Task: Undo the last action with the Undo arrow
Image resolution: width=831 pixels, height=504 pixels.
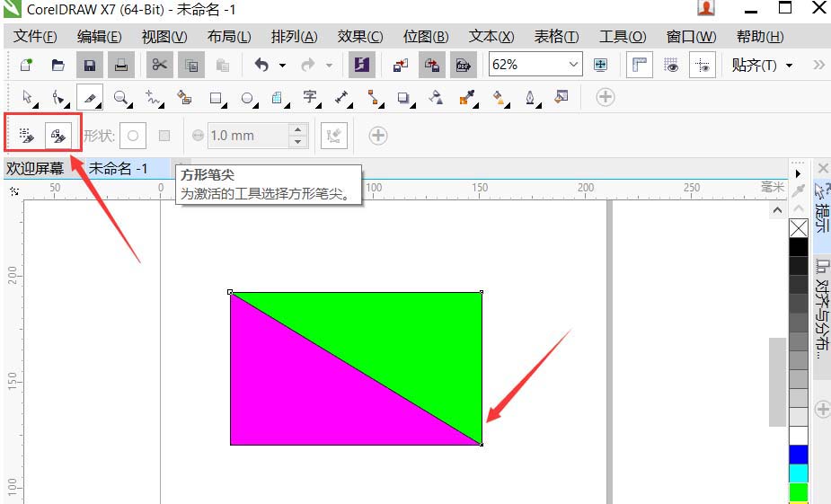Action: 261,66
